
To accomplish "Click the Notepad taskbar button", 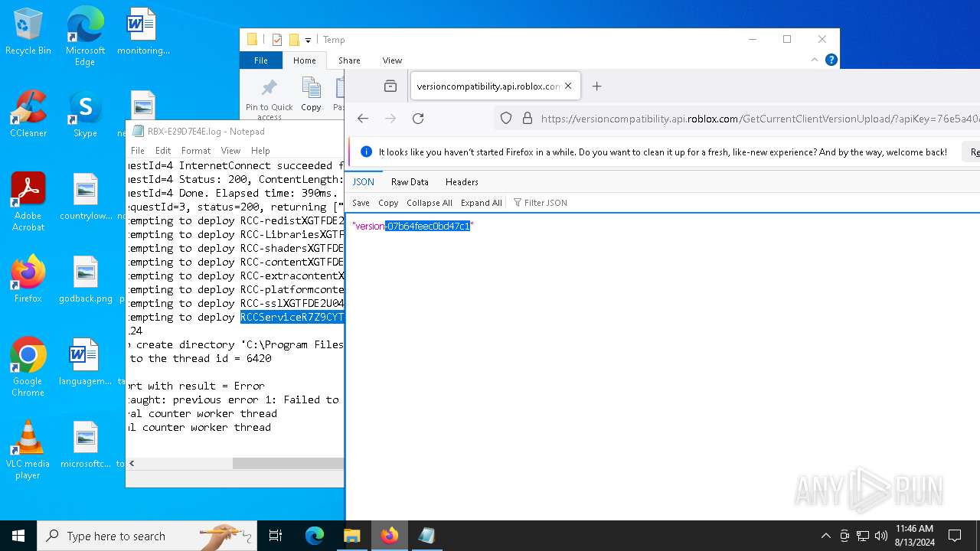I will click(426, 536).
